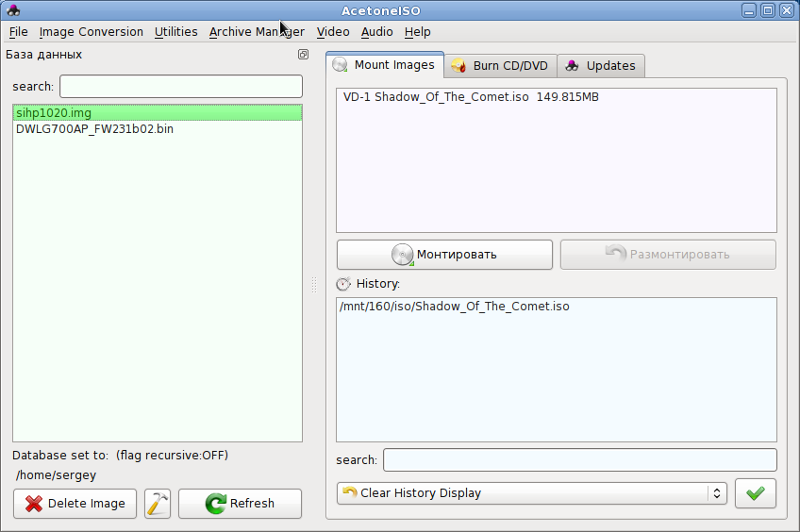Minimize the AcetoneISO window
Viewport: 800px width, 532px height.
coord(749,10)
